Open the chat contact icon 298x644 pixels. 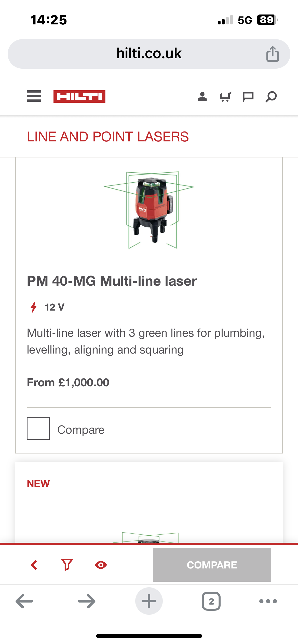[248, 97]
